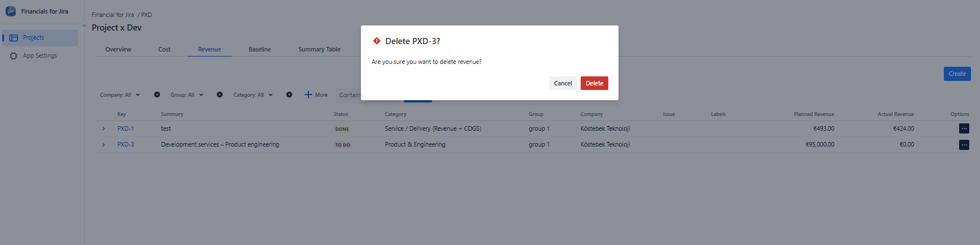Click the 'Product & Engineering' category cell
980x245 pixels.
(415, 144)
